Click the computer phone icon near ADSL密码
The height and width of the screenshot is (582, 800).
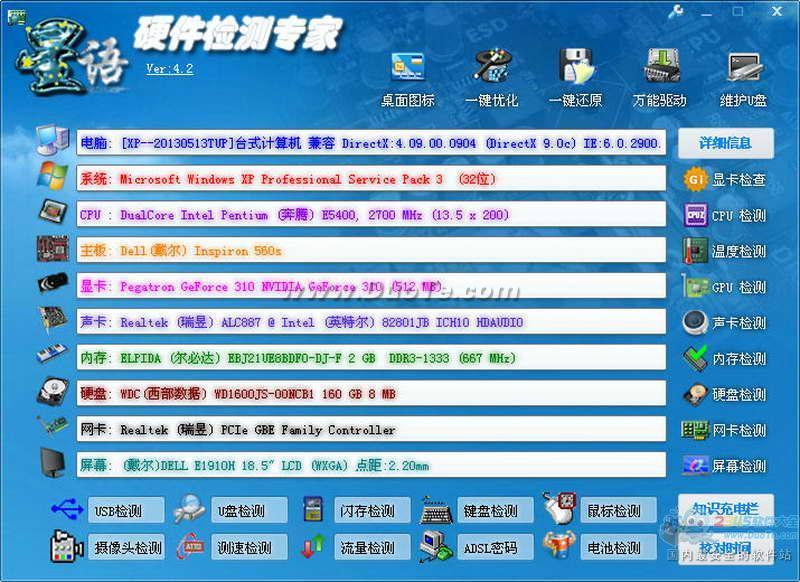pyautogui.click(x=435, y=547)
